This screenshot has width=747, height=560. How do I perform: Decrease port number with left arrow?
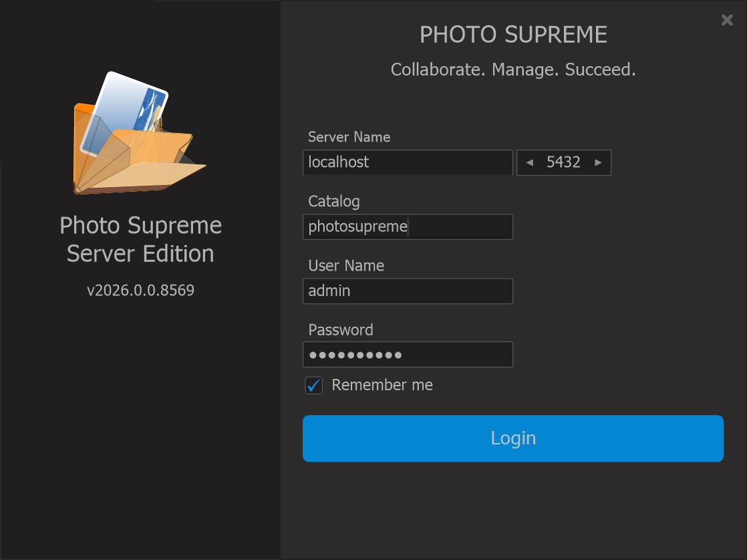tap(529, 162)
